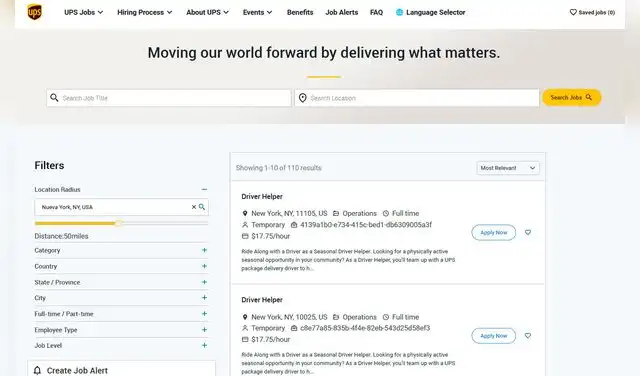
Task: Go to the Benefits page
Action: pyautogui.click(x=300, y=12)
